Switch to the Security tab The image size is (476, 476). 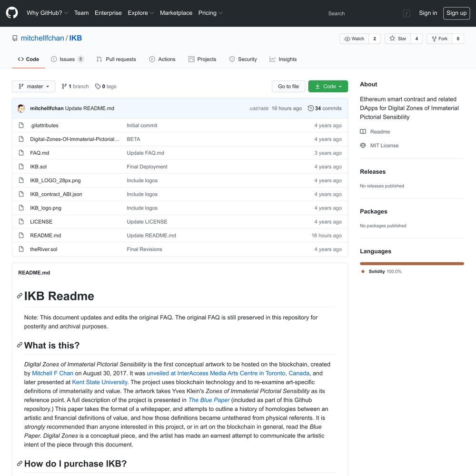[x=243, y=59]
